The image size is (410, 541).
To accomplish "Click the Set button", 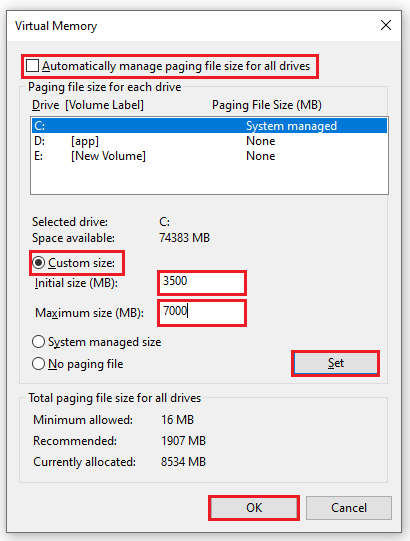I will click(x=335, y=363).
